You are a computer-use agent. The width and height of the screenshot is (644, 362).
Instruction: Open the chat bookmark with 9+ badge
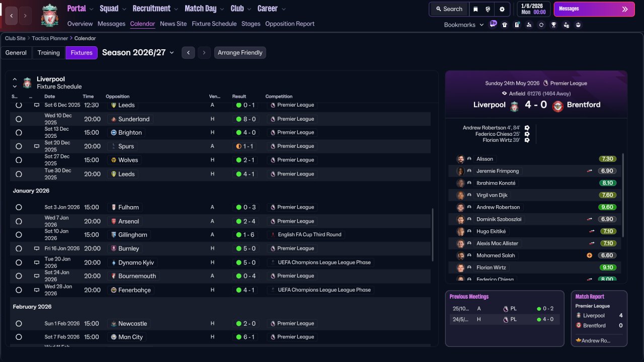(x=493, y=24)
